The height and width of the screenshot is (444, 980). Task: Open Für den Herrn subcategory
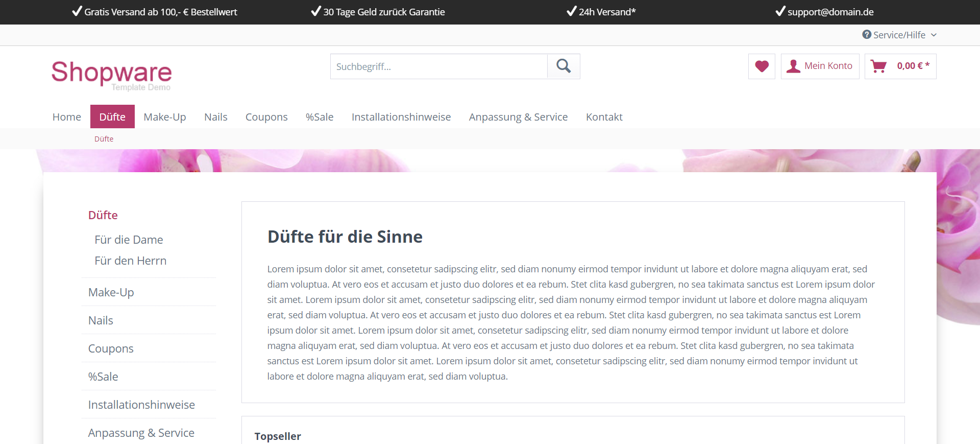131,261
